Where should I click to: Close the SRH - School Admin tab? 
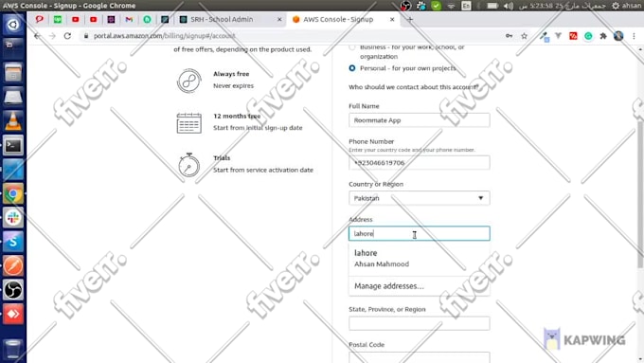pos(279,19)
